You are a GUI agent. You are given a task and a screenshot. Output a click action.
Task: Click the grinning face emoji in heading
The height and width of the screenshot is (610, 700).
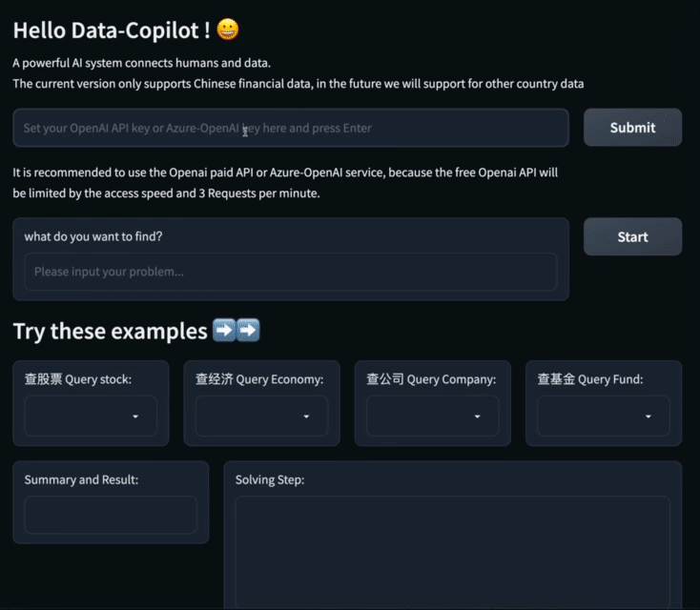(227, 30)
